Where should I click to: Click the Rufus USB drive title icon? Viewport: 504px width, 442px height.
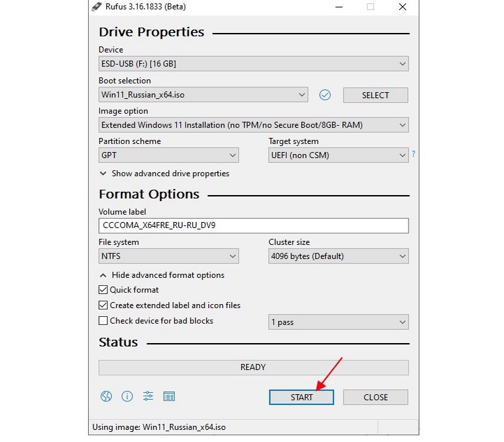(x=96, y=7)
